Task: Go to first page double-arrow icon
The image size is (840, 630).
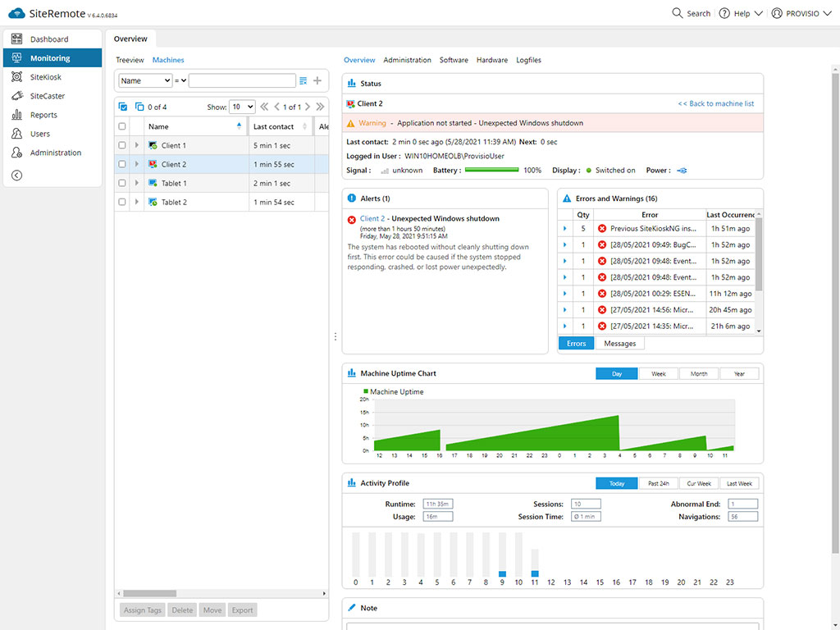Action: [x=264, y=107]
